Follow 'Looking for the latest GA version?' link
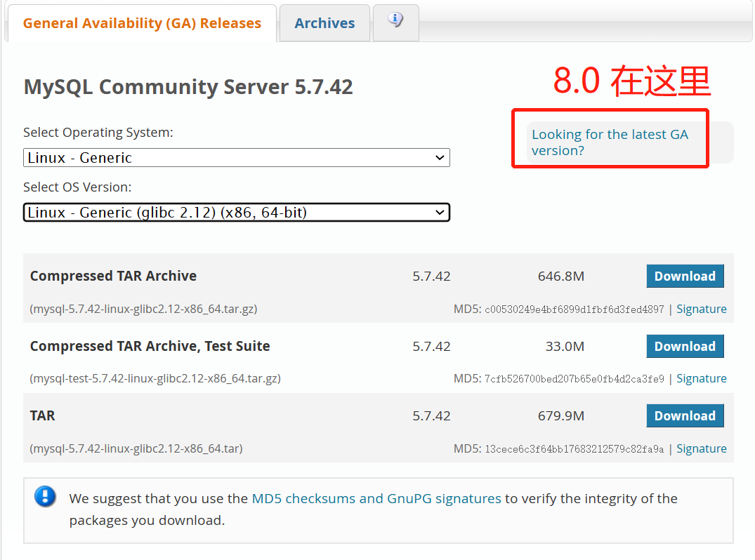 pos(610,142)
